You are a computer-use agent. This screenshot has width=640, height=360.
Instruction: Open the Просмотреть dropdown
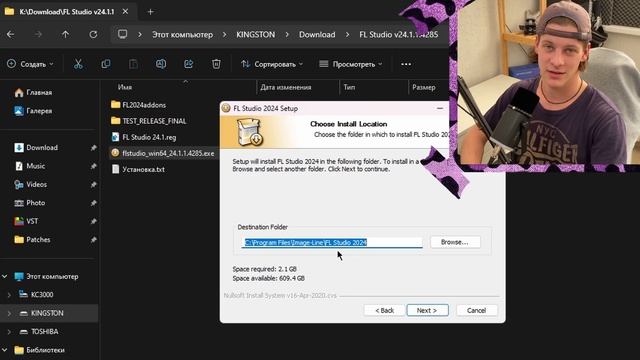(x=351, y=64)
